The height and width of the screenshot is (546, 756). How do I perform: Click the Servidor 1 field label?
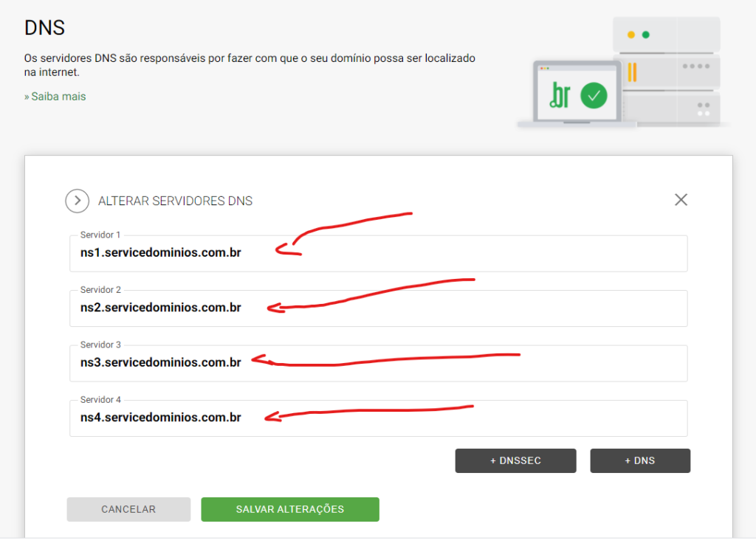coord(100,235)
